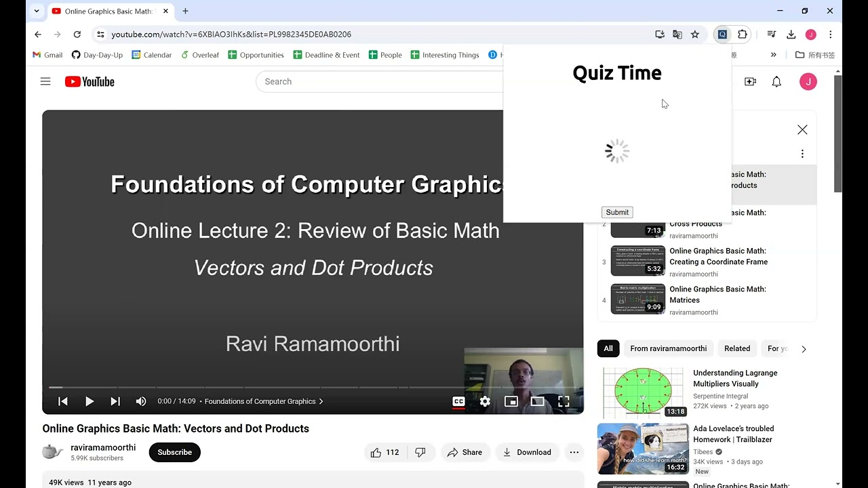Skip to next video in player
868x488 pixels.
point(115,401)
